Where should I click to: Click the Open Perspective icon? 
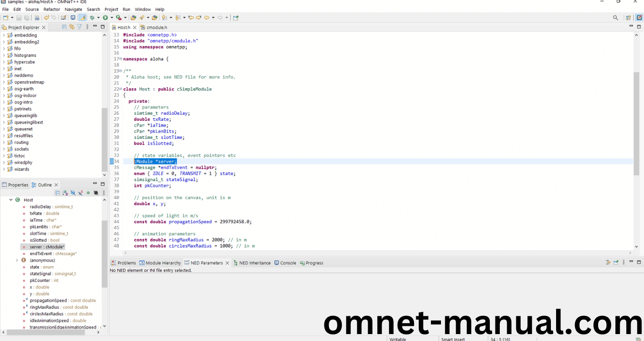pyautogui.click(x=628, y=18)
